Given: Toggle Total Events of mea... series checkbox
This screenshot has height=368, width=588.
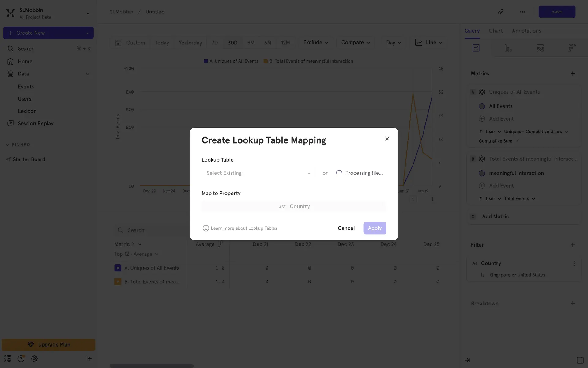Looking at the screenshot, I should point(118,282).
